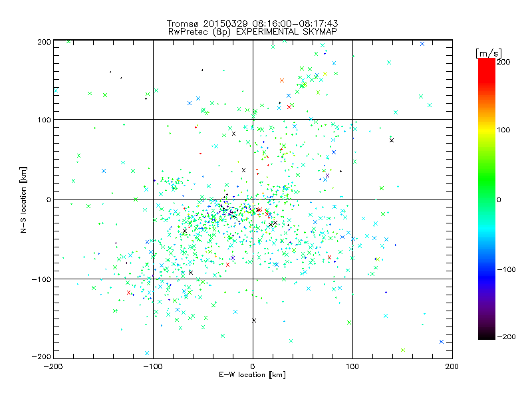Click the 'N-S location [km]' axis label

point(23,199)
